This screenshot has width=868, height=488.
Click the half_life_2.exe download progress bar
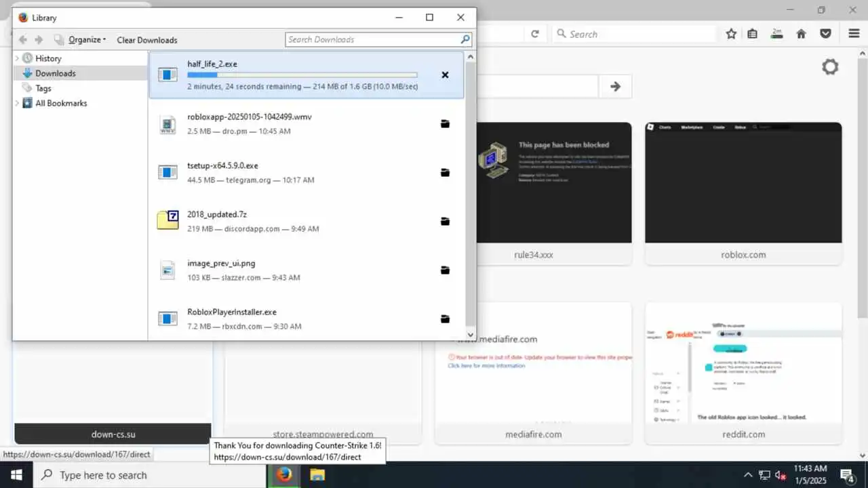coord(302,75)
